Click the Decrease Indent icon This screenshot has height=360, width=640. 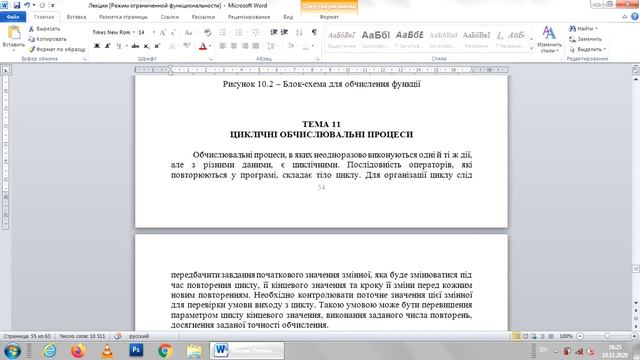click(x=273, y=32)
